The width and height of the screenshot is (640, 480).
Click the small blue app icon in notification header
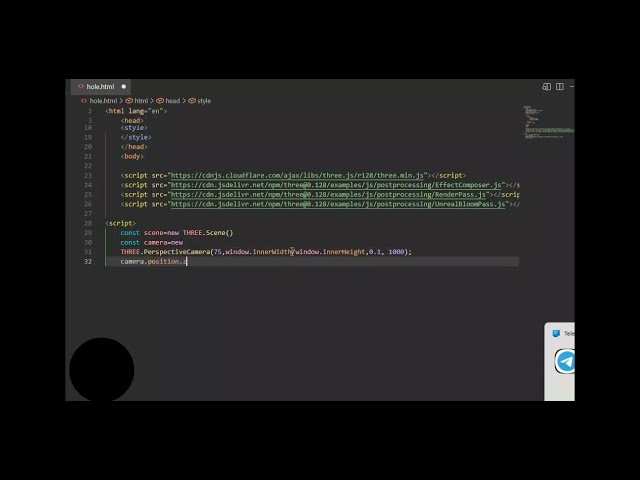tap(556, 333)
